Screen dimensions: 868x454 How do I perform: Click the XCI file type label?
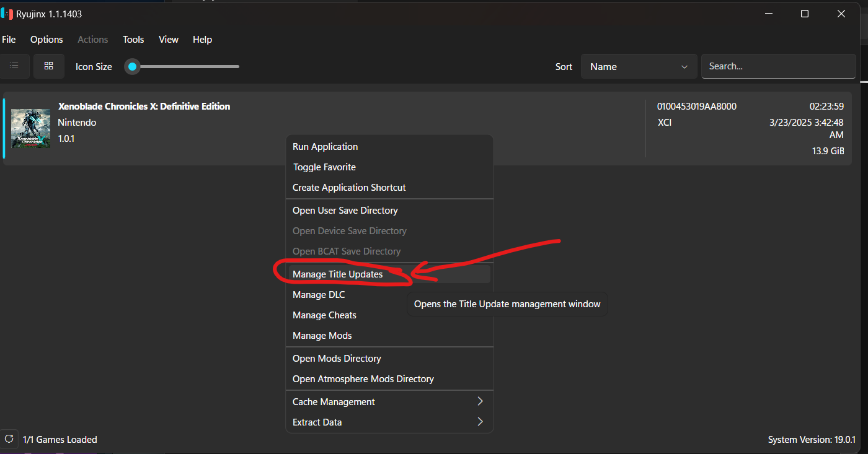click(665, 123)
